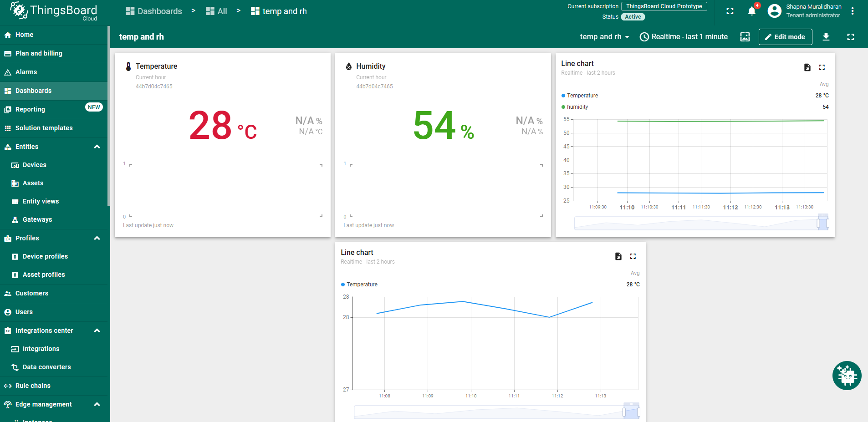Open the temp and rh state dropdown
868x422 pixels.
pos(604,37)
